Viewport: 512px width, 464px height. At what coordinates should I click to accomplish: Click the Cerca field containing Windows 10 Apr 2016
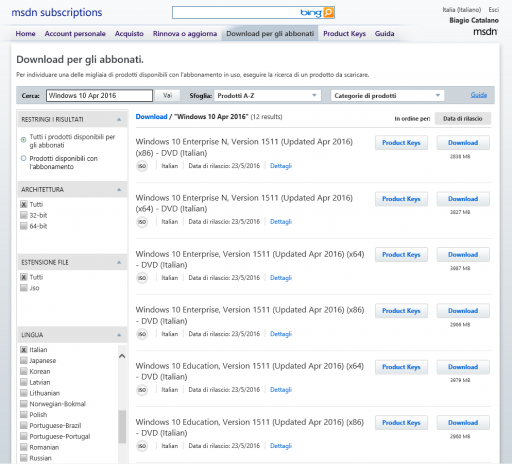[x=99, y=96]
